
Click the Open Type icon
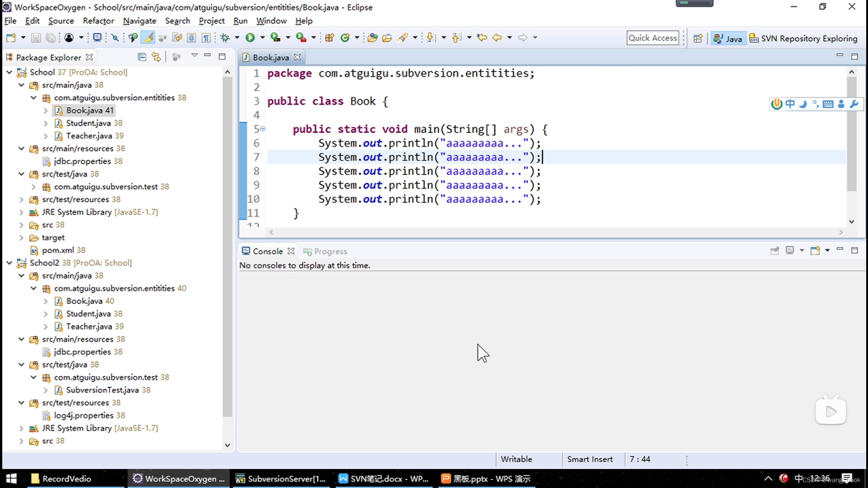[x=373, y=38]
